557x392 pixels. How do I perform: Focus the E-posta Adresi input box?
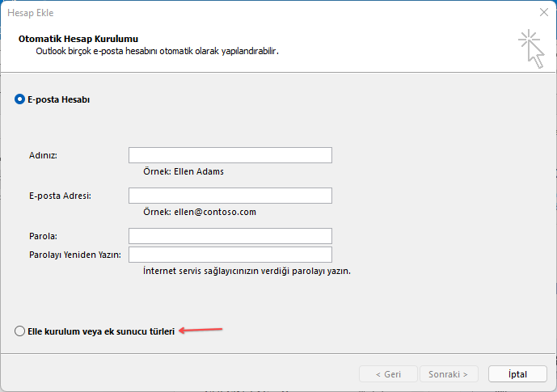(230, 196)
